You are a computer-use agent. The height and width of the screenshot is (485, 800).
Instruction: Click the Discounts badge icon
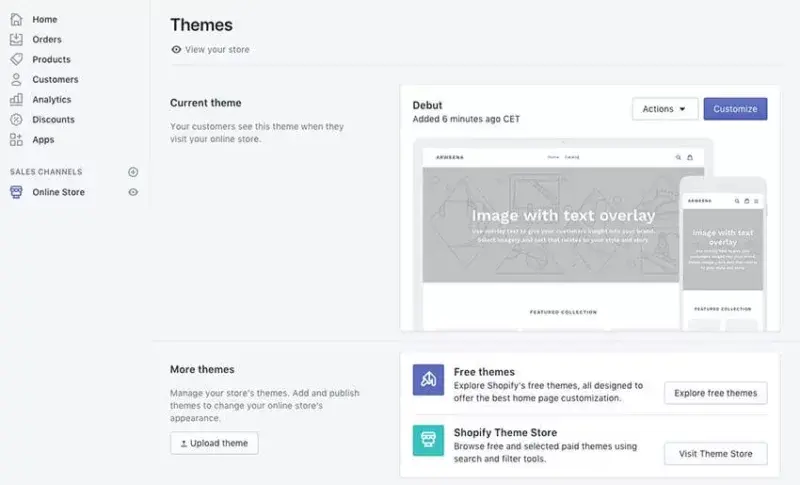tap(16, 119)
